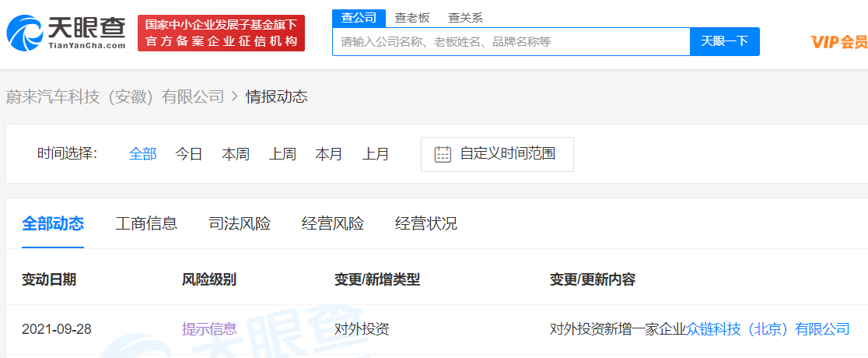The width and height of the screenshot is (868, 358).
Task: Filter by 上周
Action: (x=282, y=154)
